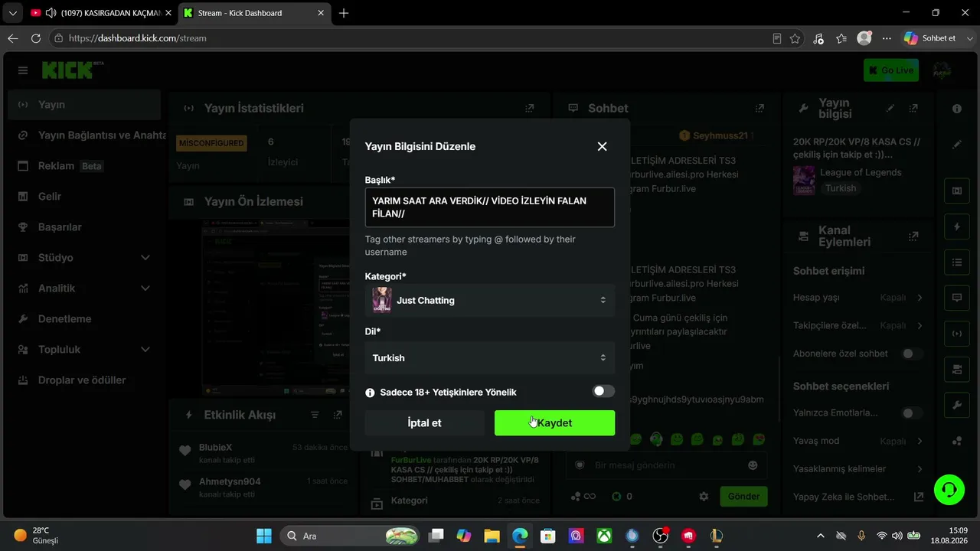Toggle Sadece 18+ Yetişkinlere Yönelik switch

[x=603, y=391]
